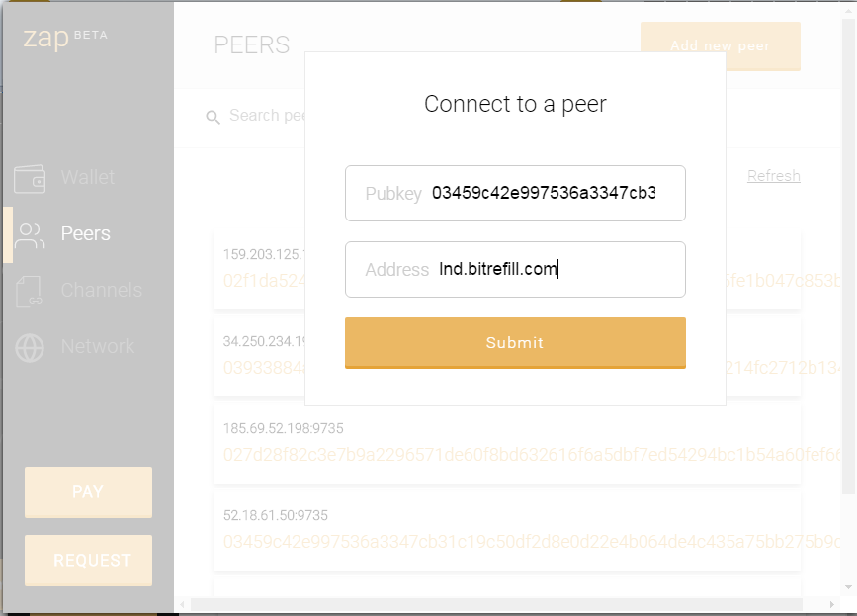857x616 pixels.
Task: Open the Network section
Action: (x=97, y=347)
